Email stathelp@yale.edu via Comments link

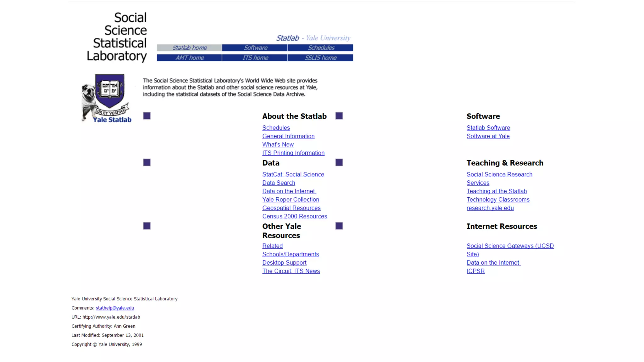click(x=115, y=308)
